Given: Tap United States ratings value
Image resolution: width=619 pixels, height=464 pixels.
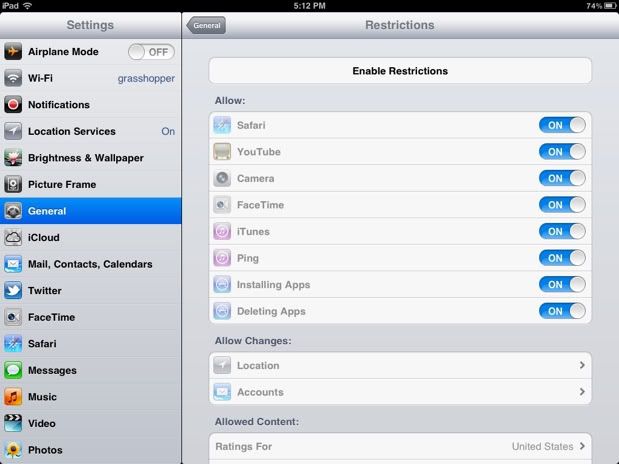Looking at the screenshot, I should tap(542, 446).
